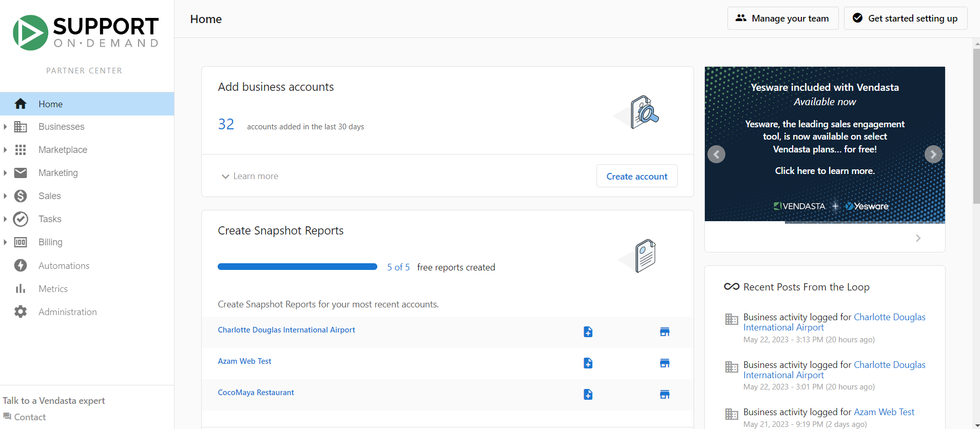Open storefront icon for CocoMaya Restaurant

tap(665, 395)
